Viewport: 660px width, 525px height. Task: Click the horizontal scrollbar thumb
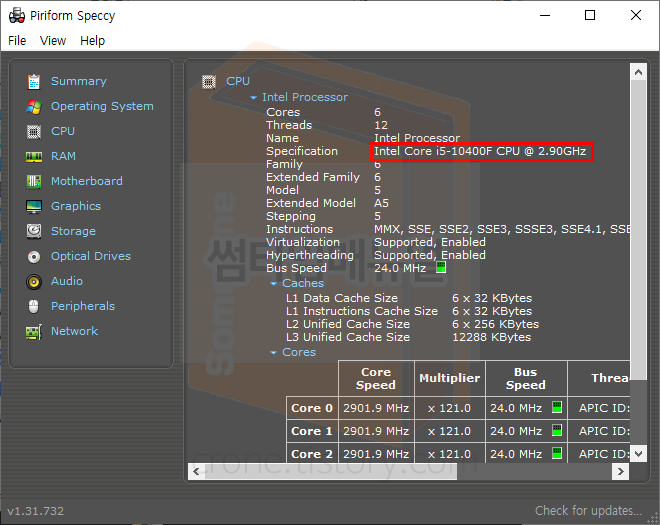pos(331,472)
